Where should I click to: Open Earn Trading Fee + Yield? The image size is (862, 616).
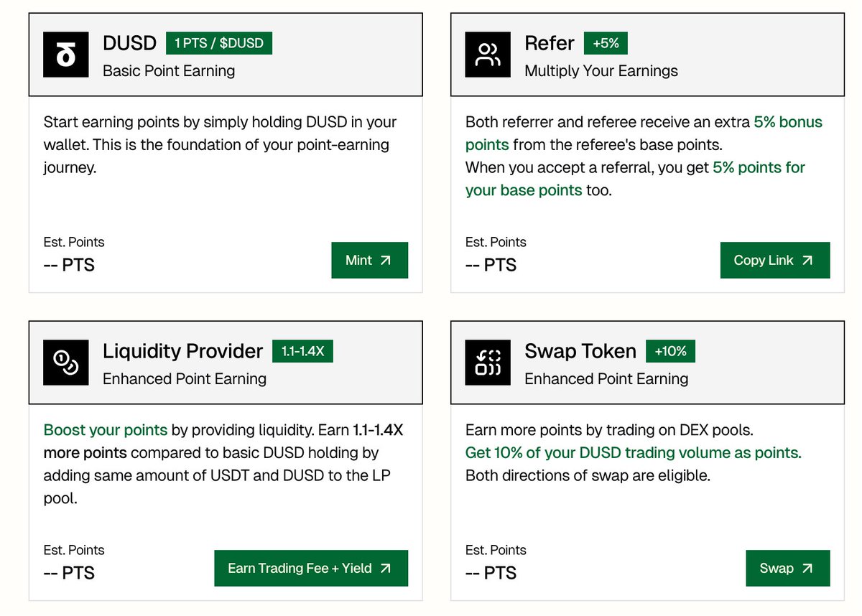pyautogui.click(x=310, y=569)
